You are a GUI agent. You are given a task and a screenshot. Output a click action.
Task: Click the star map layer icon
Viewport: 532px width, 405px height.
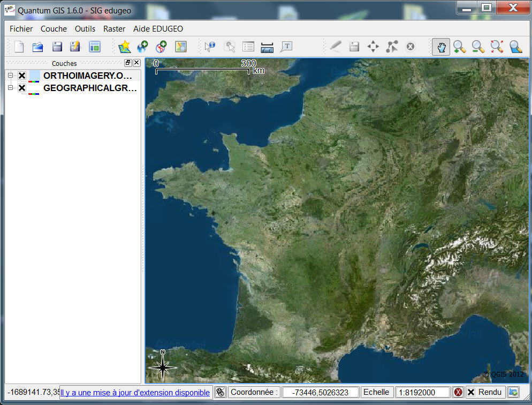click(125, 47)
